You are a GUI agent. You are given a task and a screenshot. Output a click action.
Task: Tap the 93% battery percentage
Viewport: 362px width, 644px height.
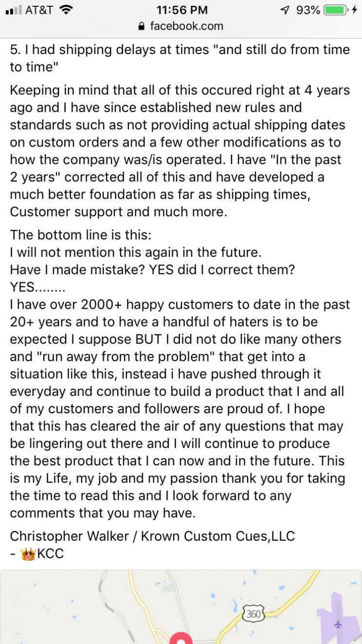(308, 10)
